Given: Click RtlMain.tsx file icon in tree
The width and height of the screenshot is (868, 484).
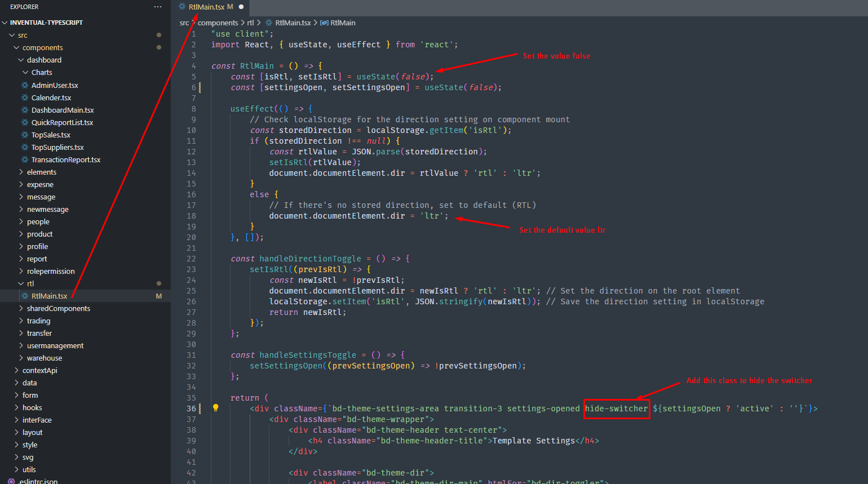Looking at the screenshot, I should pyautogui.click(x=25, y=296).
